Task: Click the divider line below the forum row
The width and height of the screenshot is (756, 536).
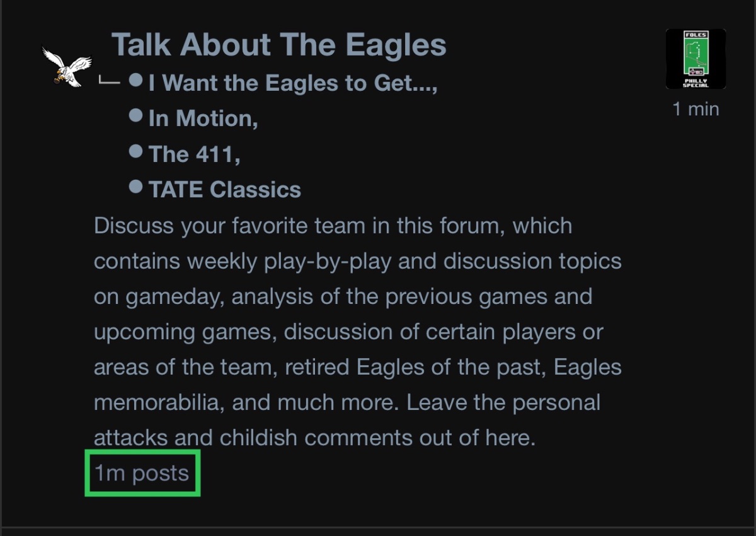Action: tap(378, 527)
